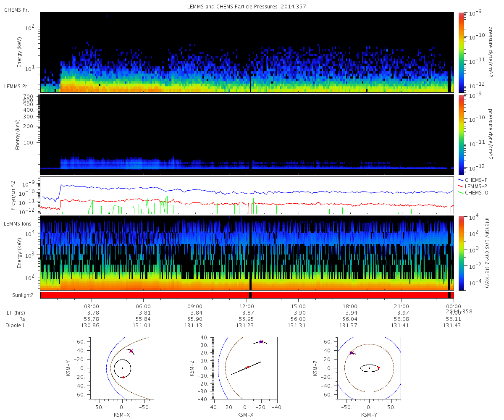The image size is (504, 420).
Task: Click the CHEMS pressure color bar at top right
Action: coord(462,52)
